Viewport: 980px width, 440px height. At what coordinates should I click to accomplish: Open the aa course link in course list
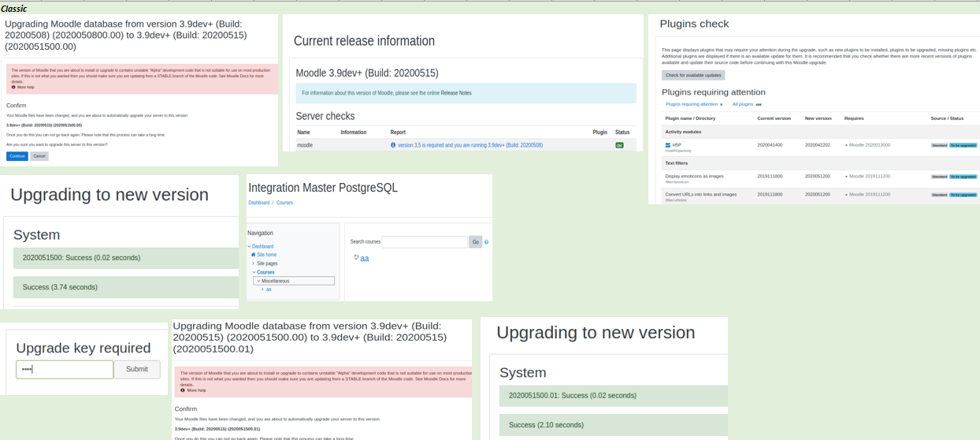click(x=365, y=259)
